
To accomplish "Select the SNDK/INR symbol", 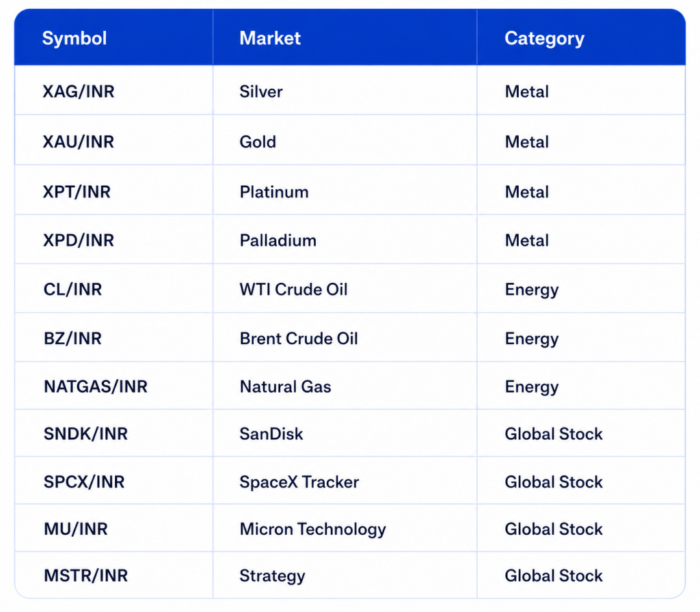I will pyautogui.click(x=85, y=434).
